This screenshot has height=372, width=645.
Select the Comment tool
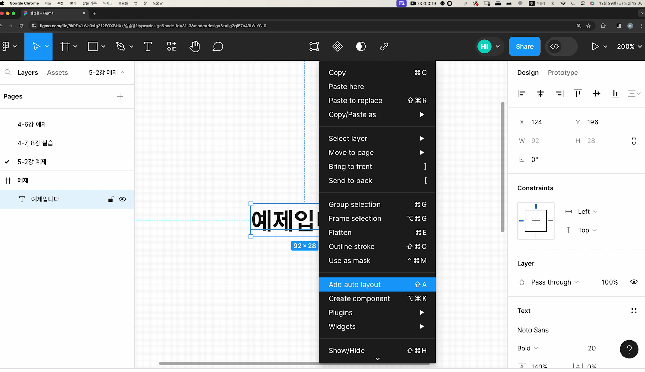pyautogui.click(x=218, y=46)
